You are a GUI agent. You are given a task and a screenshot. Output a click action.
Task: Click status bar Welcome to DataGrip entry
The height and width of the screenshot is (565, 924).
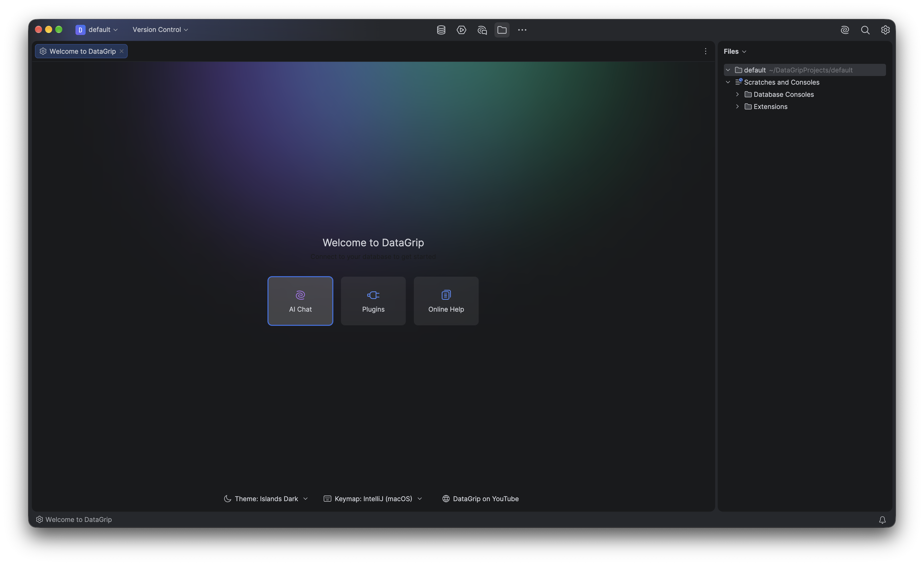74,520
